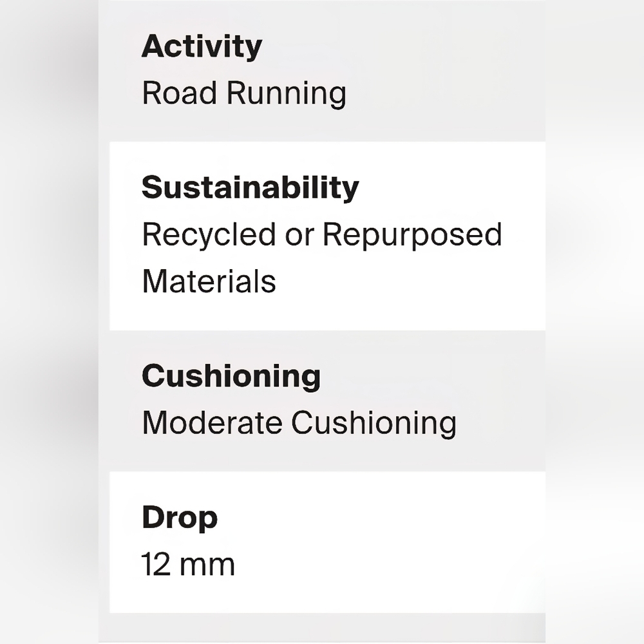The image size is (644, 644).
Task: Click the word Repurposed
Action: [x=412, y=234]
